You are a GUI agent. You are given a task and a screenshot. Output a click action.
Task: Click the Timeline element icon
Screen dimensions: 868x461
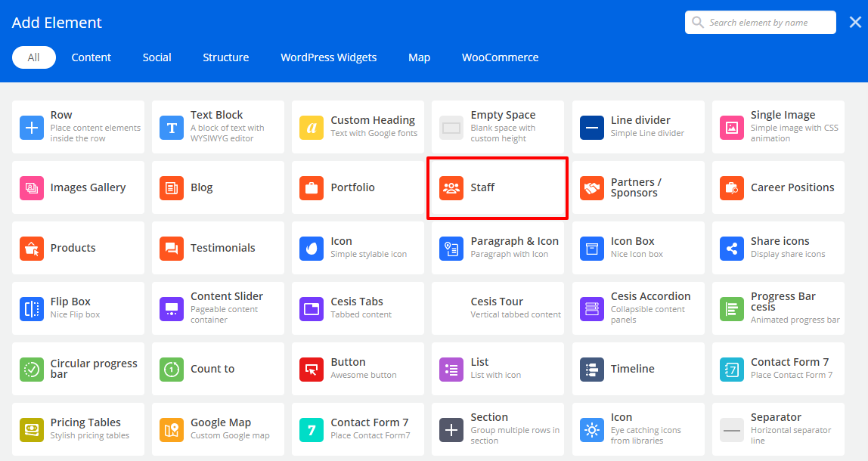[x=591, y=369]
